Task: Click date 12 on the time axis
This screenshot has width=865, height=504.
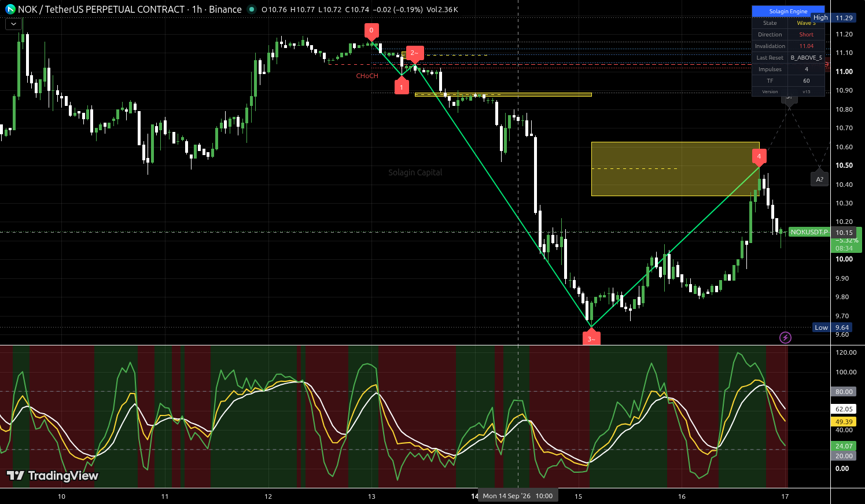Action: (268, 496)
